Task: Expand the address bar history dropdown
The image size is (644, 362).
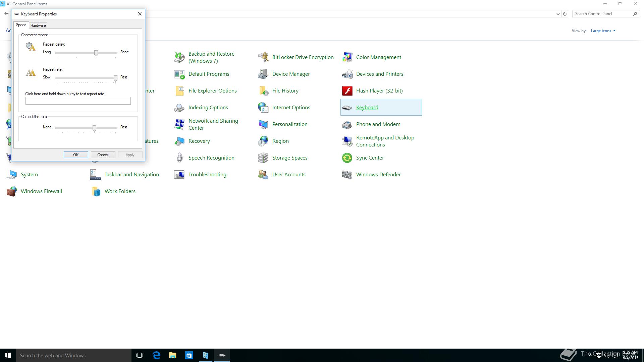Action: click(558, 14)
